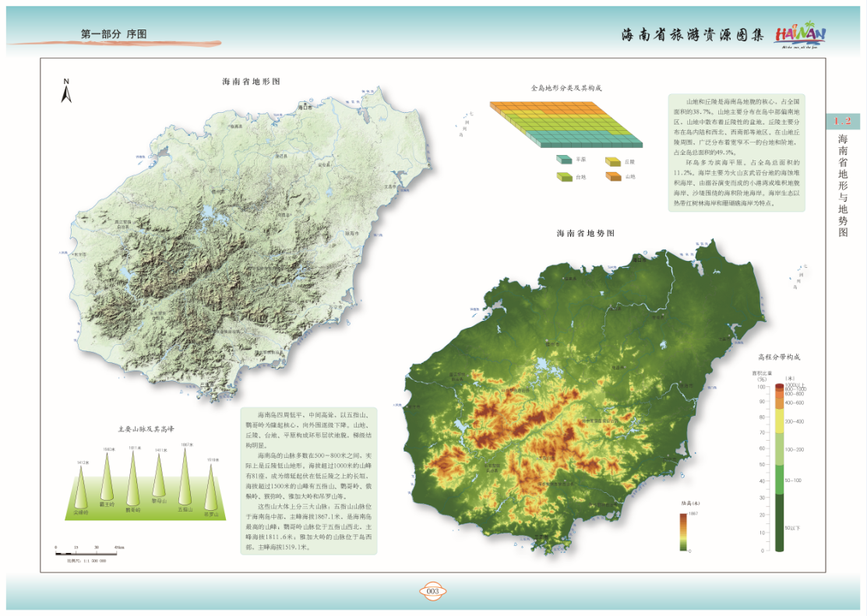Click the 50以下 dark green elevation band

(x=779, y=523)
